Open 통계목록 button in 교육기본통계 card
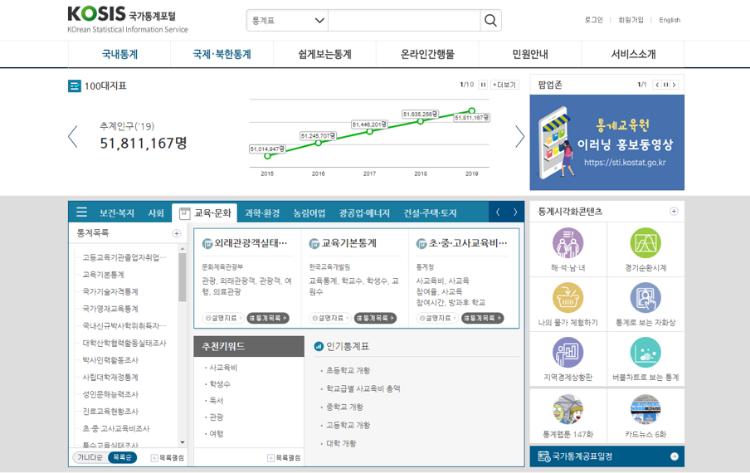 pyautogui.click(x=375, y=318)
